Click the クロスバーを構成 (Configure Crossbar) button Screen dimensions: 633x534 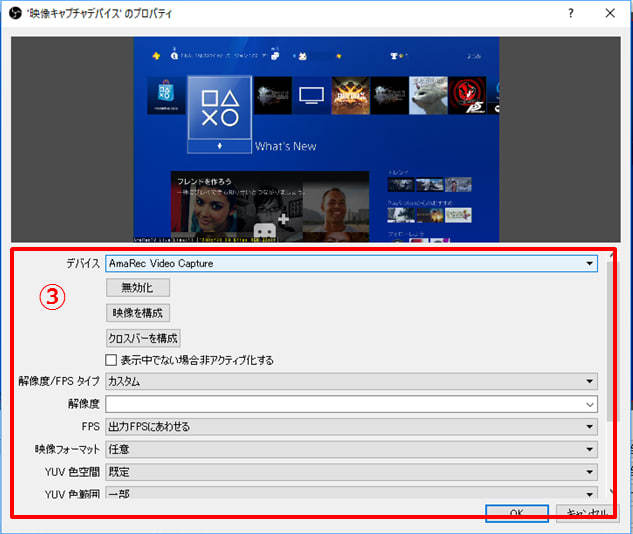click(x=143, y=338)
